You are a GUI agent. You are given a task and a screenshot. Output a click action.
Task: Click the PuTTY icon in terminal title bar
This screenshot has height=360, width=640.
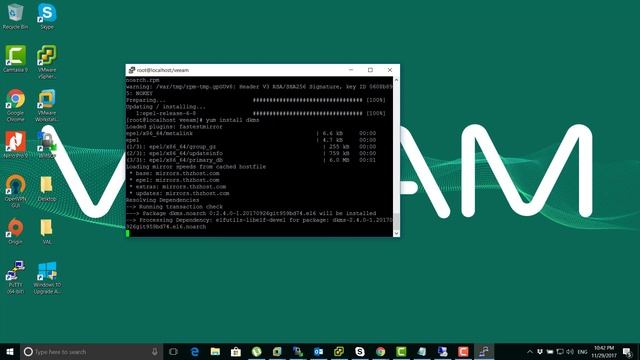click(131, 70)
